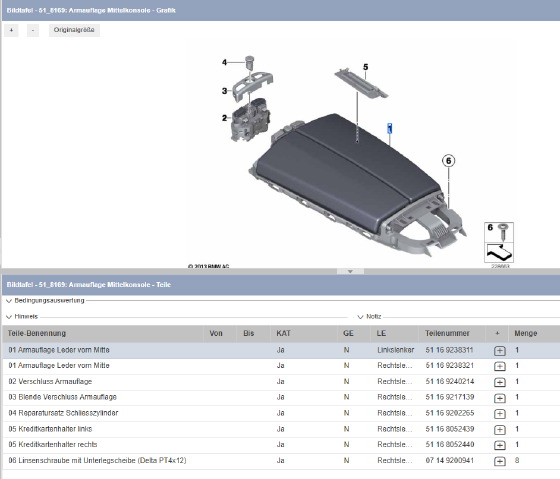Add Verschluss Armauflage part with plus icon
560x479 pixels.
pyautogui.click(x=499, y=382)
